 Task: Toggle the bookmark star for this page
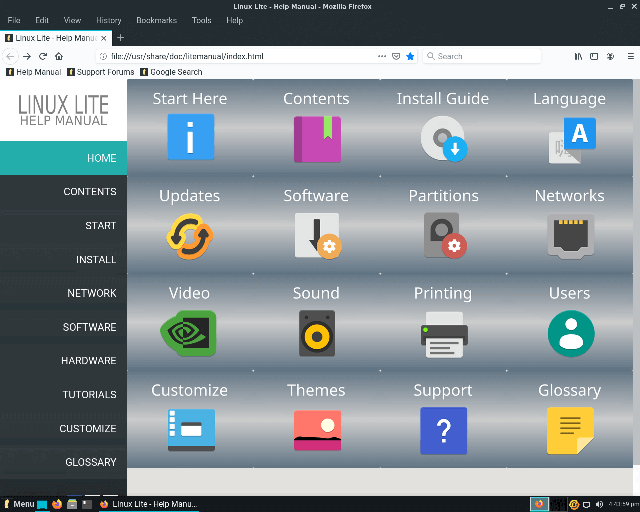410,56
